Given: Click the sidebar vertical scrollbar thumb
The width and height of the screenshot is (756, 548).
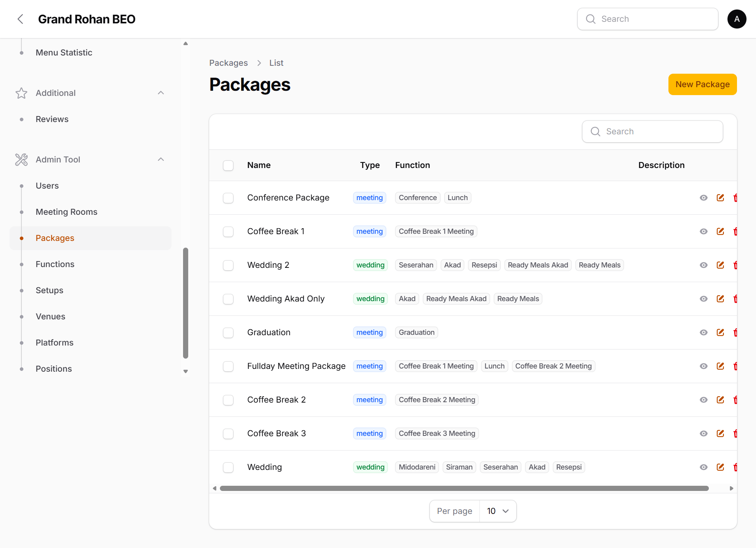Looking at the screenshot, I should pos(185,303).
